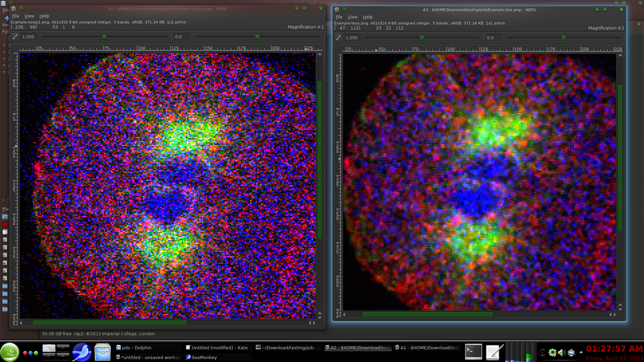Open the openSUSE application launcher

point(10,352)
